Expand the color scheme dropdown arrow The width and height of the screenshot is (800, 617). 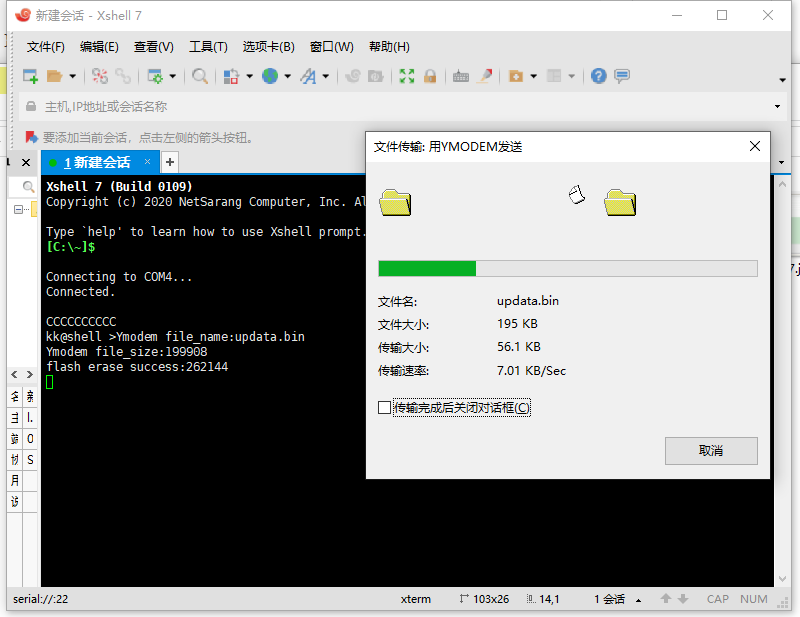249,77
